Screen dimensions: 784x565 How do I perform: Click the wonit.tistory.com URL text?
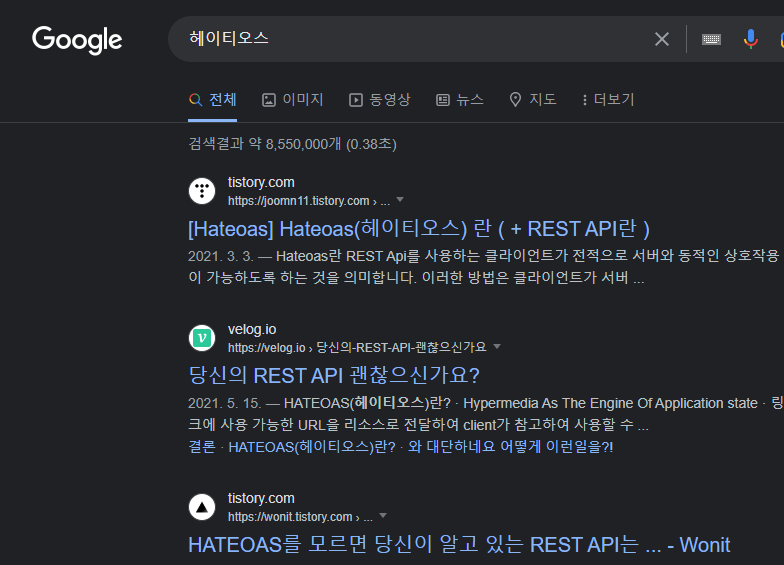click(300, 517)
